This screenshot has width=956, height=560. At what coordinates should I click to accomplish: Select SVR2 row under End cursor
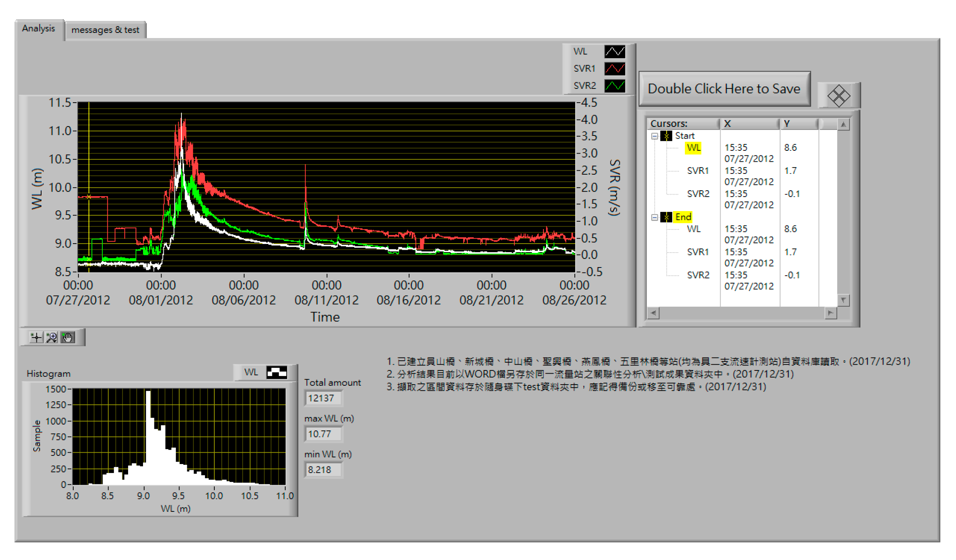pyautogui.click(x=698, y=275)
